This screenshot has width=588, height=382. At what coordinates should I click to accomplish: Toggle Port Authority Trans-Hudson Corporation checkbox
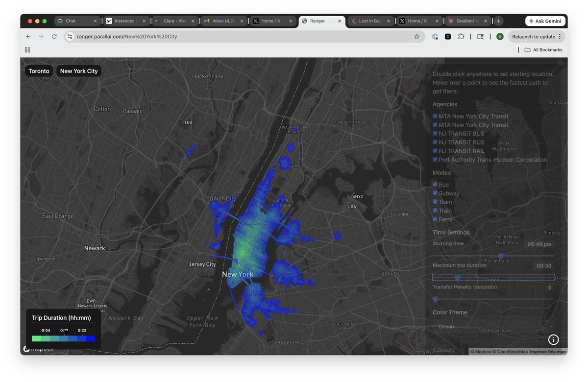point(435,160)
